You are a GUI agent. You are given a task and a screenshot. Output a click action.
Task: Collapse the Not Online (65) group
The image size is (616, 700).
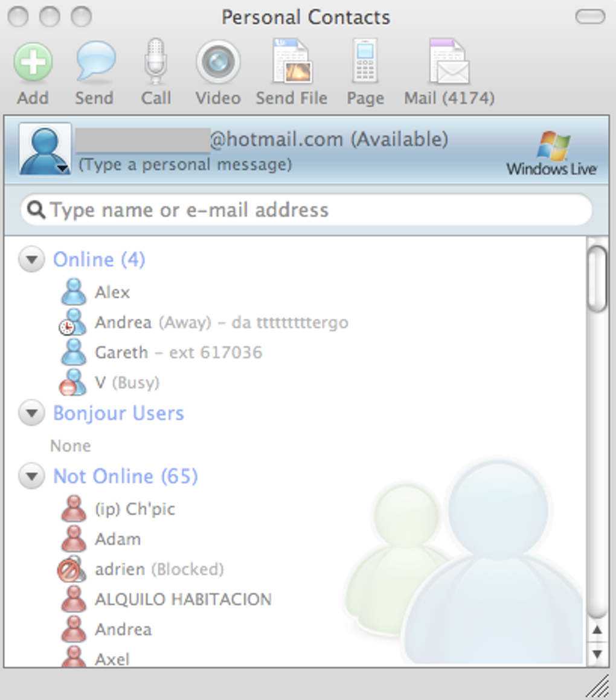pyautogui.click(x=32, y=476)
